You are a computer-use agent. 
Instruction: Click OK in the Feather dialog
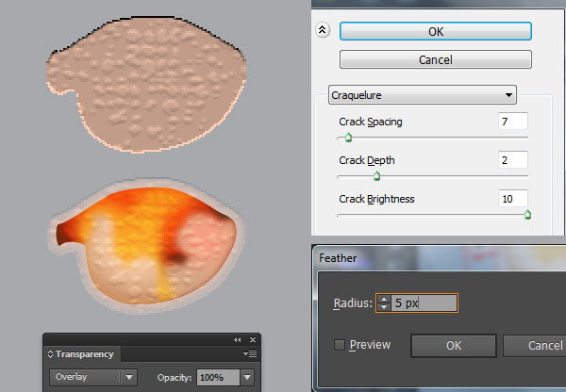click(454, 346)
